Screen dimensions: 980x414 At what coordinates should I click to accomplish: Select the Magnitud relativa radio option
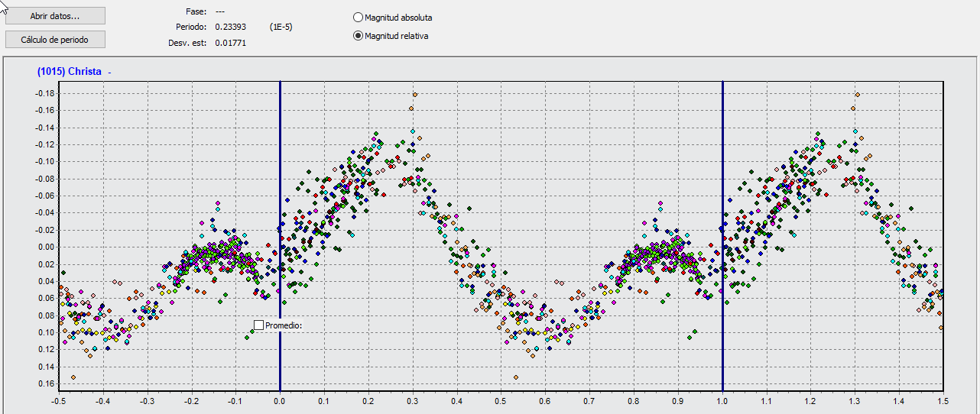(359, 36)
